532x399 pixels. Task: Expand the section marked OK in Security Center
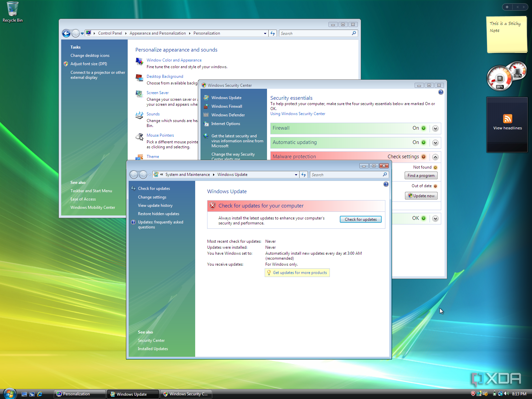435,218
